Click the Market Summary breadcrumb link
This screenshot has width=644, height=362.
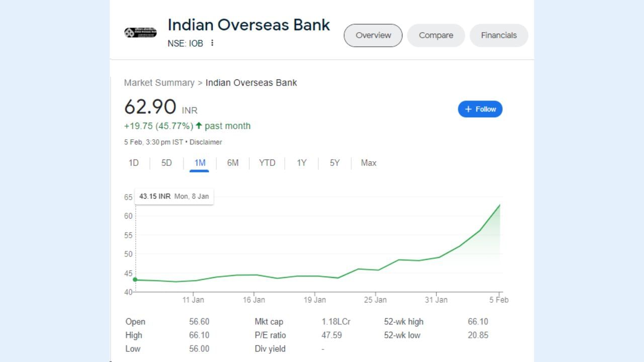pos(159,82)
